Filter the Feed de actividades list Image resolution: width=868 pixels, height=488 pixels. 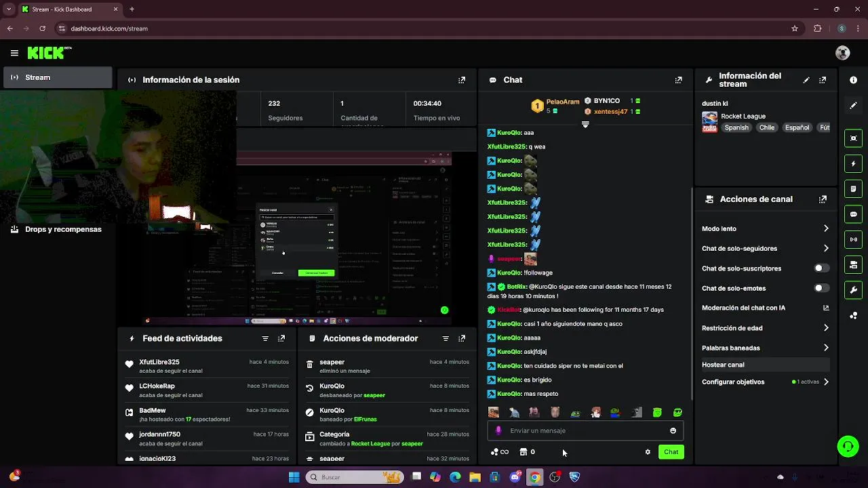[265, 338]
